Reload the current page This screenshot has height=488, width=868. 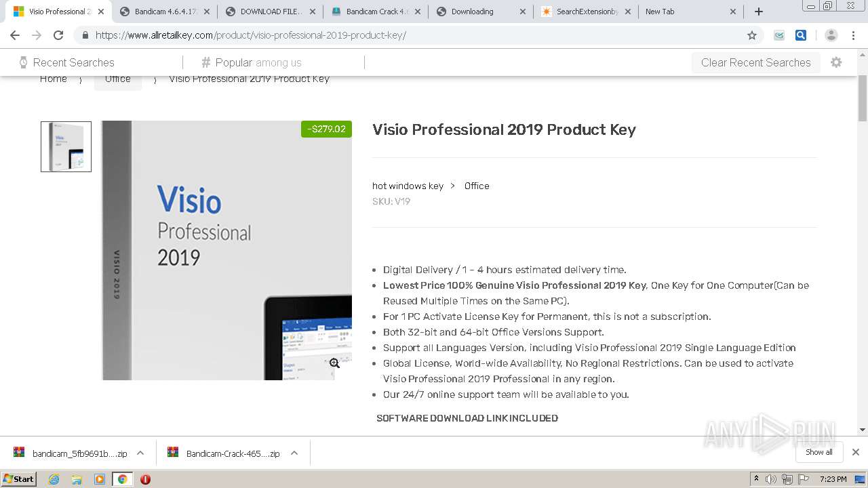pos(58,35)
